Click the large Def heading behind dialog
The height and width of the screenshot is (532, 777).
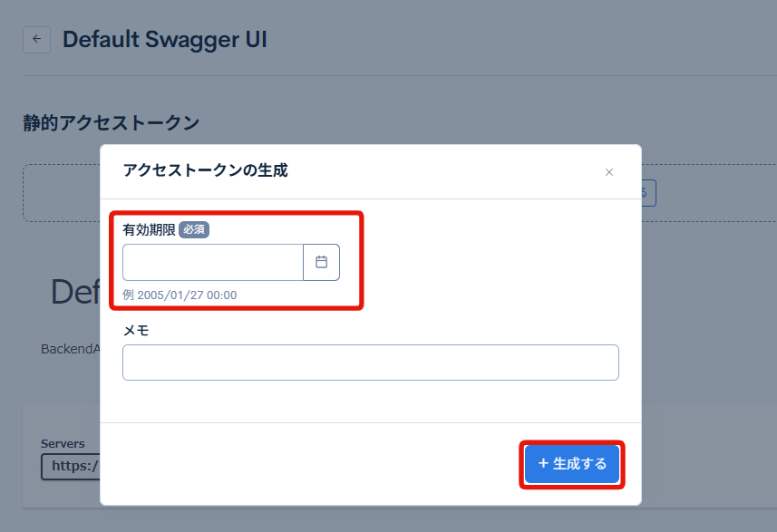click(74, 292)
